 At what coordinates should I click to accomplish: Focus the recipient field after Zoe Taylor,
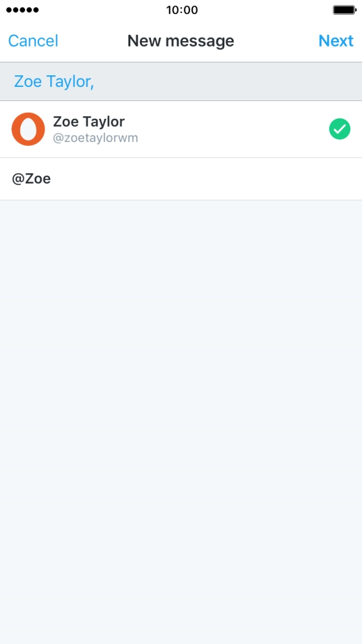click(228, 81)
